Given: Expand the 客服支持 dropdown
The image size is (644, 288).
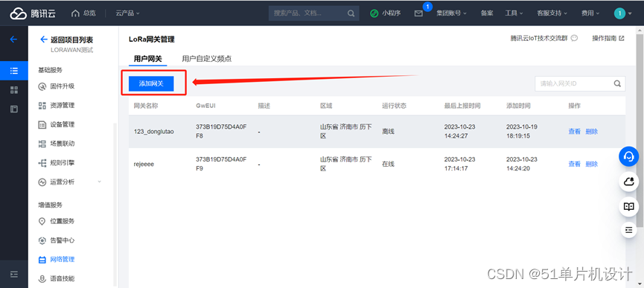Looking at the screenshot, I should click(552, 13).
